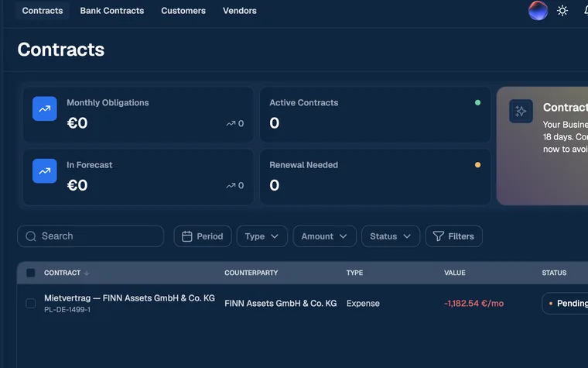Click the Monthly Obligations trend icon
This screenshot has height=368, width=588.
(x=45, y=109)
